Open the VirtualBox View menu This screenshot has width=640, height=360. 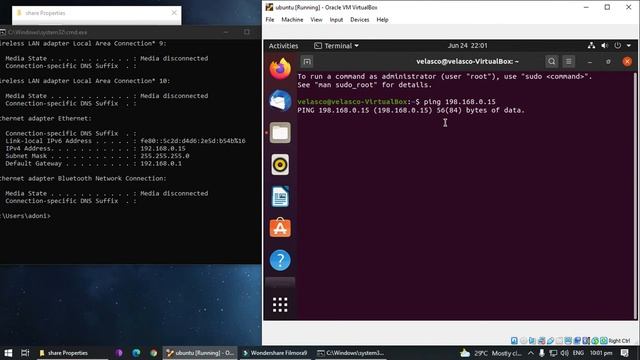coord(316,20)
